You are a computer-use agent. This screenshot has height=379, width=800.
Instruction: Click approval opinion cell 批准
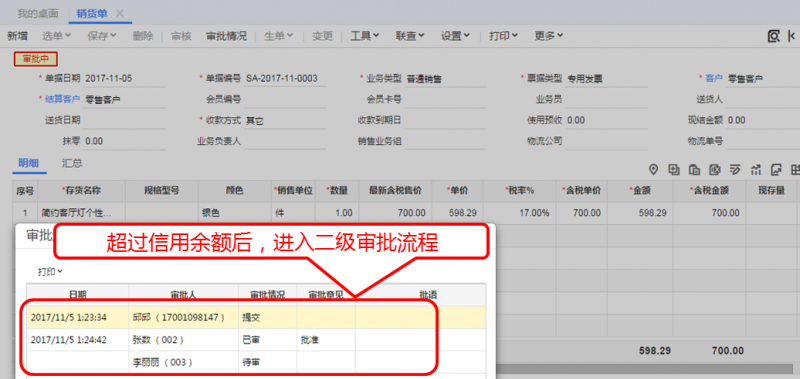click(326, 340)
